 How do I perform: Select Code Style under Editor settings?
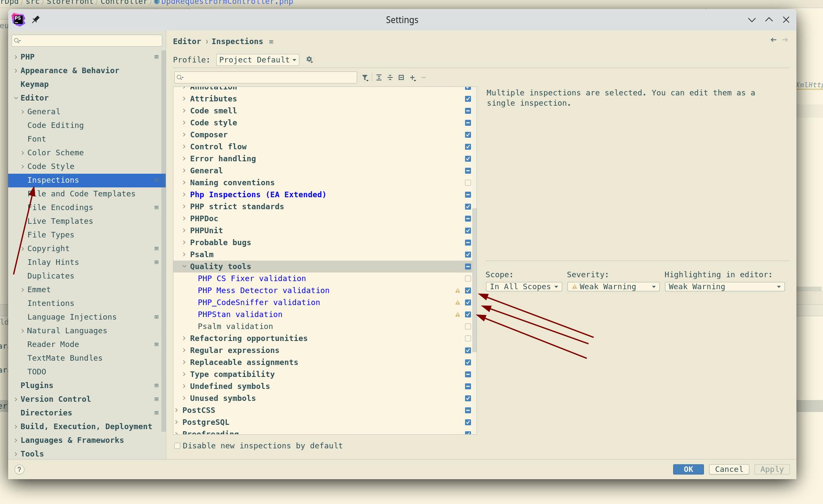tap(51, 166)
